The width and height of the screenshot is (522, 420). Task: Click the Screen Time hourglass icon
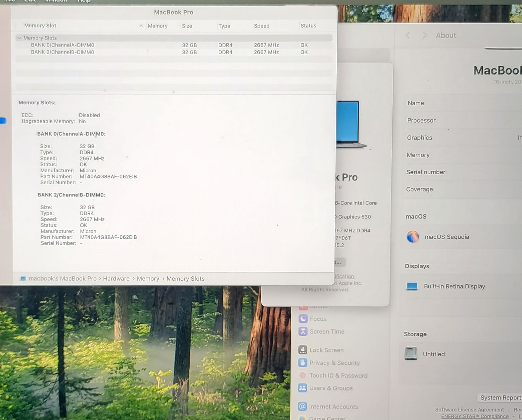[x=303, y=331]
